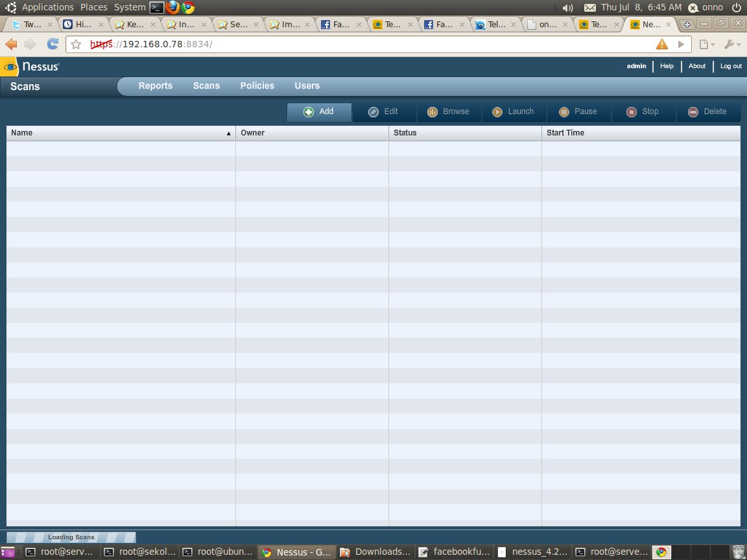Open the page menu dropdown icon
The image size is (747, 560).
707,44
